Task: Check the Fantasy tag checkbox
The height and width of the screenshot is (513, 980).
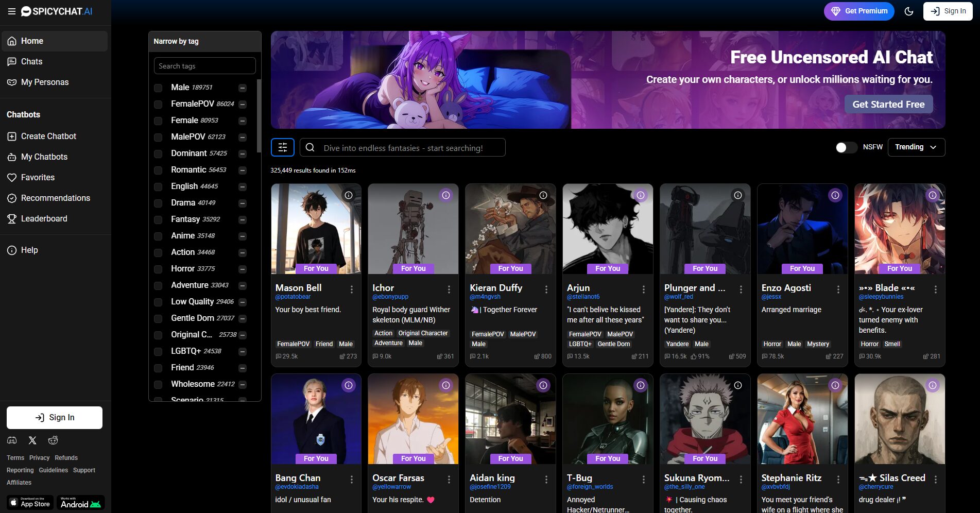Action: point(159,220)
